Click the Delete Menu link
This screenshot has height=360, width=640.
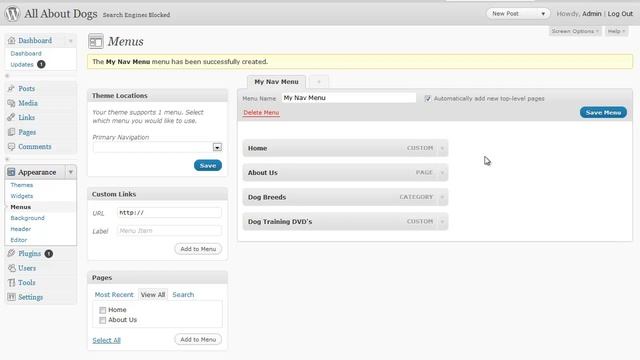[x=261, y=113]
